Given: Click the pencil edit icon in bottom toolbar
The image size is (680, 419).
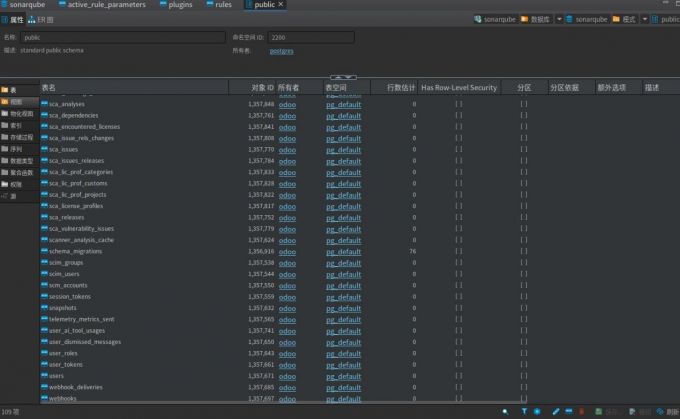Looking at the screenshot, I should (x=556, y=411).
